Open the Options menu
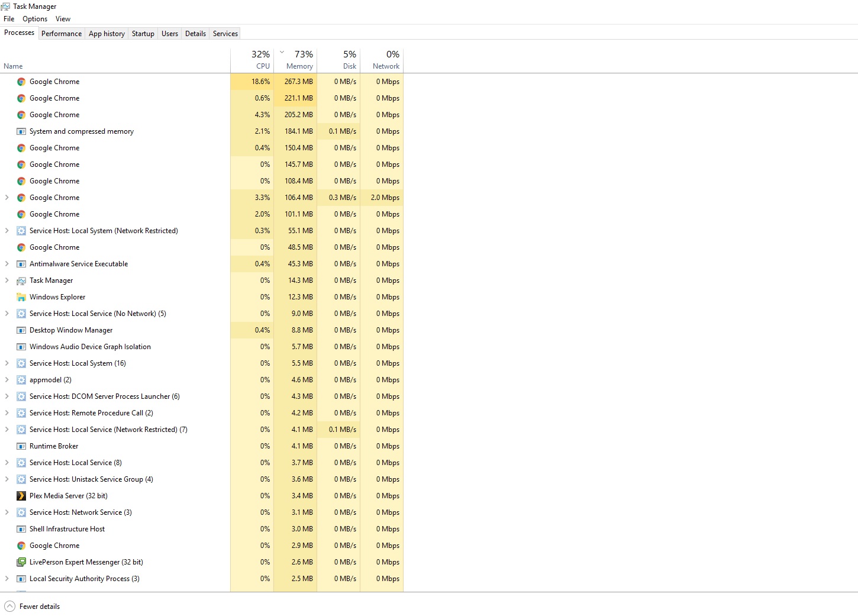Image resolution: width=858 pixels, height=616 pixels. coord(35,19)
